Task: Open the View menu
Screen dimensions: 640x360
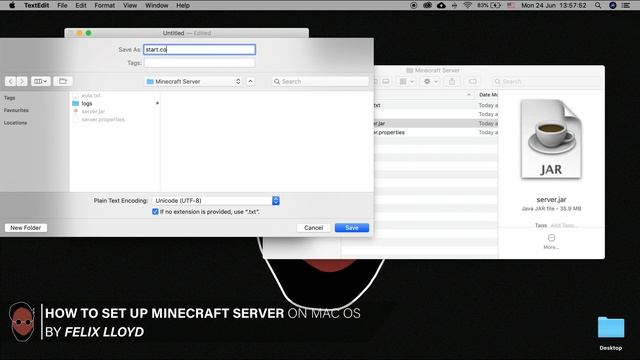Action: (x=130, y=5)
